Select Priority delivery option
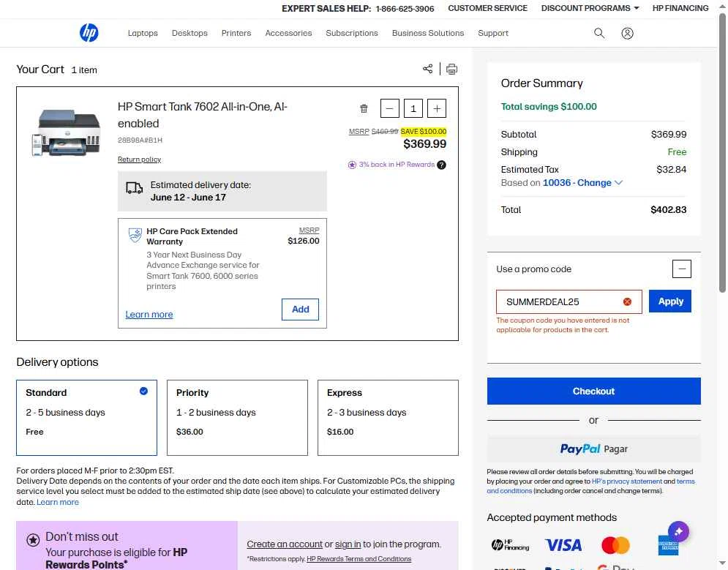This screenshot has height=570, width=728. (x=237, y=418)
